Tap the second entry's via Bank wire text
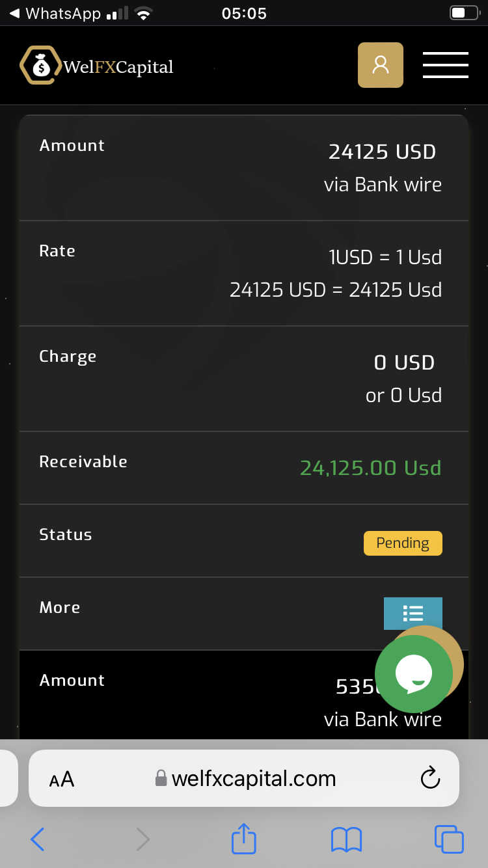 pos(383,719)
